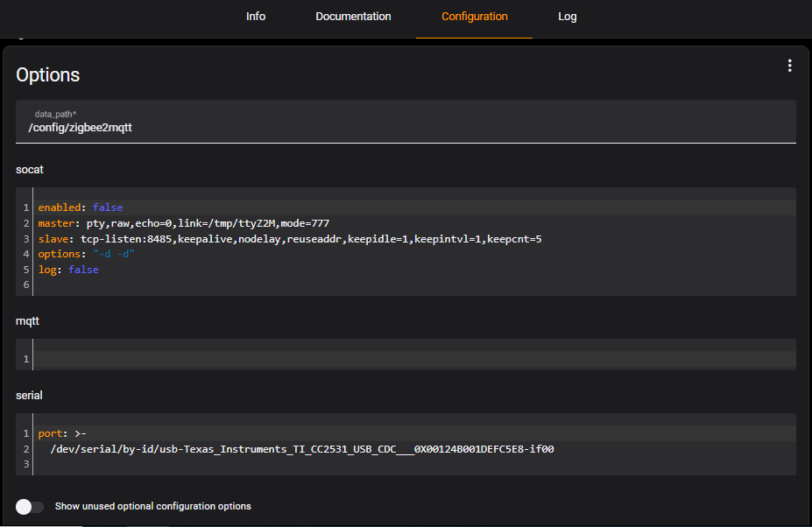Focus the empty mqtt editor line
Screen dimensions: 812x527
tap(412, 359)
